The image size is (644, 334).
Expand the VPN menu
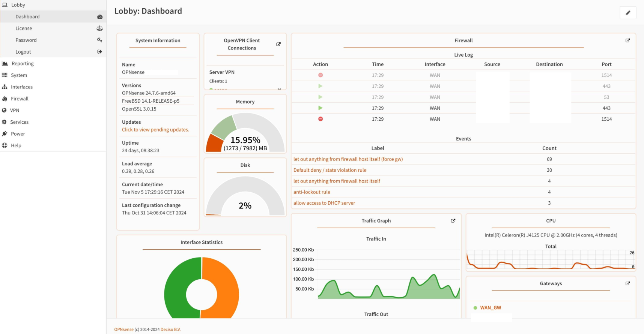(x=53, y=110)
